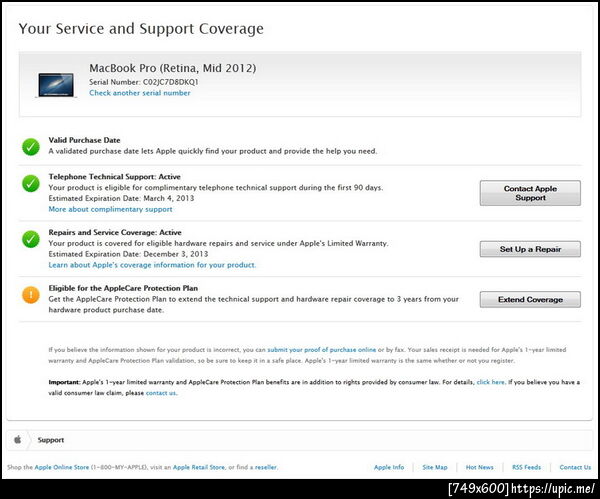Click the Set Up a Repair button
The width and height of the screenshot is (600, 499).
(x=530, y=249)
